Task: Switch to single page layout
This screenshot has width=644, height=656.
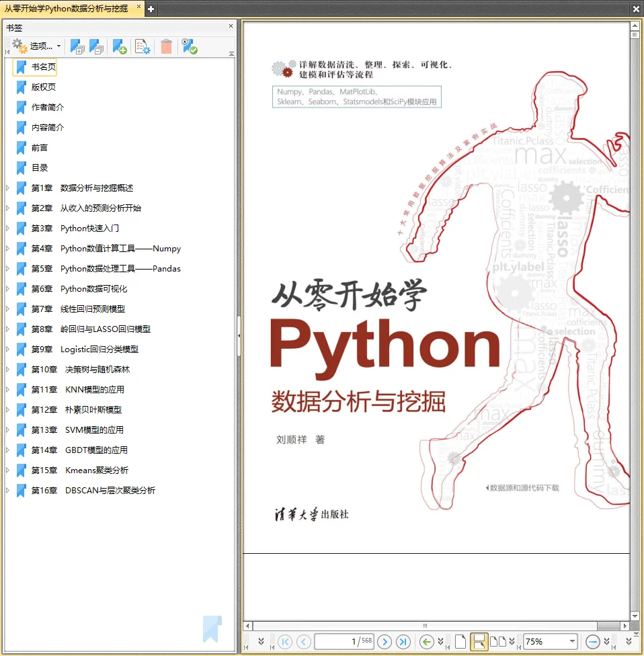Action: coord(460,641)
